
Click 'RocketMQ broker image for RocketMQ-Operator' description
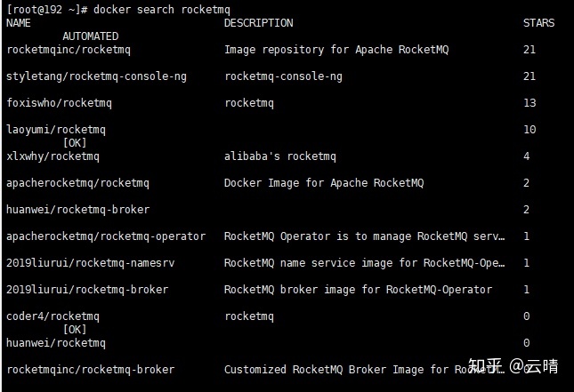359,290
